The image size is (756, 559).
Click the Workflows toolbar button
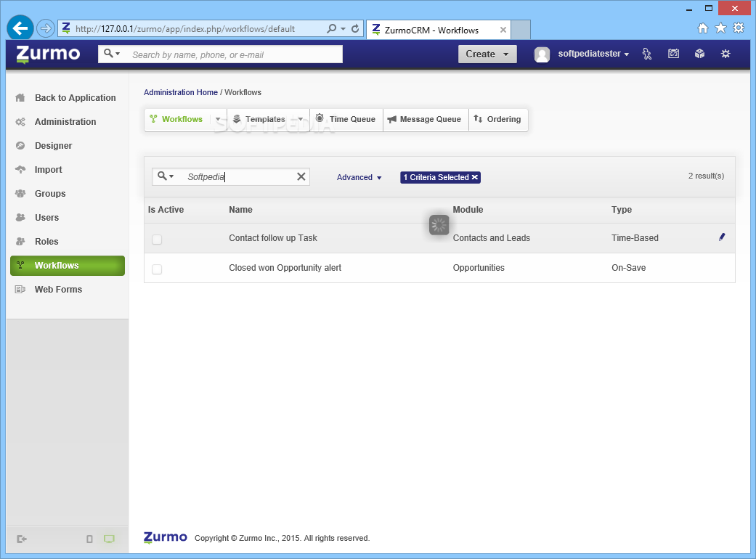tap(177, 119)
